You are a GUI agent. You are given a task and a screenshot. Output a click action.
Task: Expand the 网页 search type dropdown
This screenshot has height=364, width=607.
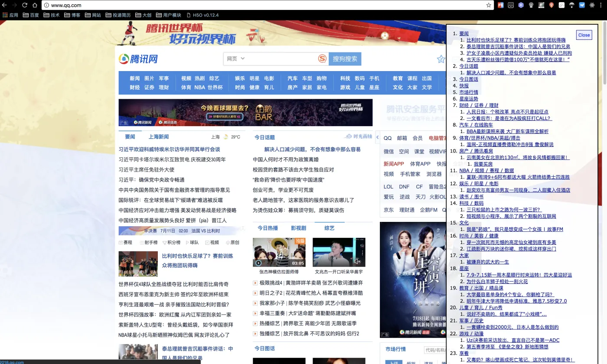point(236,58)
